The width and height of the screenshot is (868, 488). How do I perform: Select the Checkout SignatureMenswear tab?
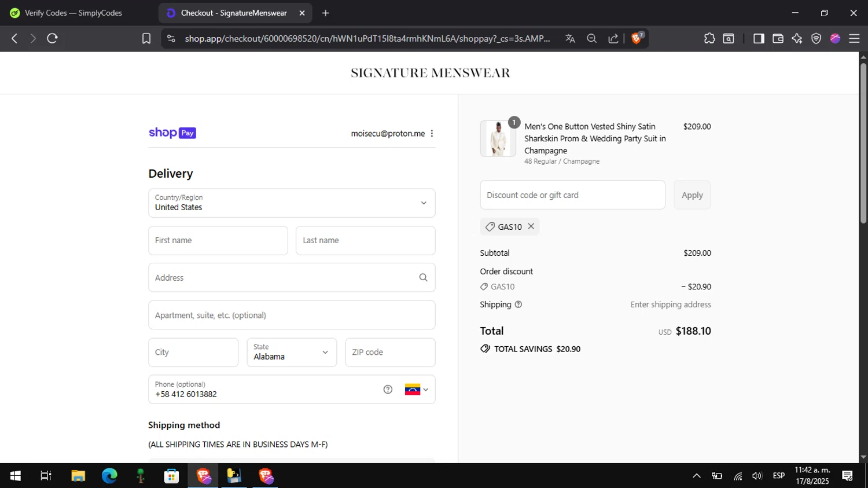(234, 13)
